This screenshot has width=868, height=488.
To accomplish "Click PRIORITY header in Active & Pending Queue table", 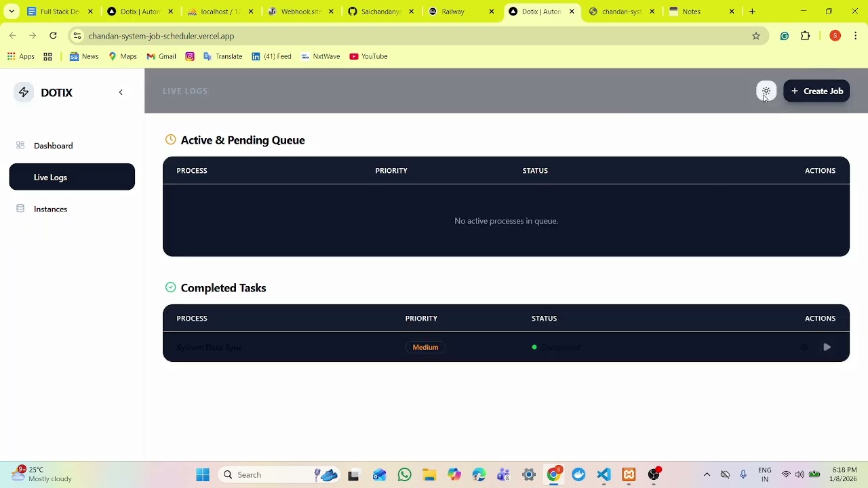I will pyautogui.click(x=391, y=171).
